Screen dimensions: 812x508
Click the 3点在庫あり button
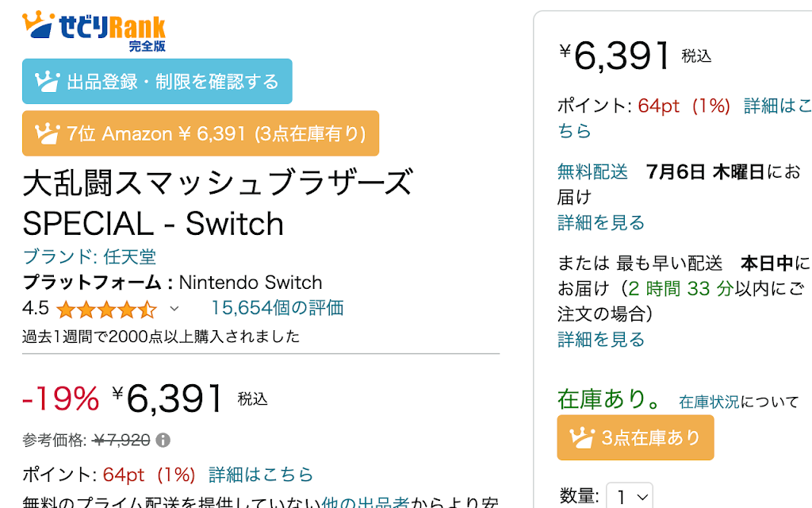(x=635, y=437)
